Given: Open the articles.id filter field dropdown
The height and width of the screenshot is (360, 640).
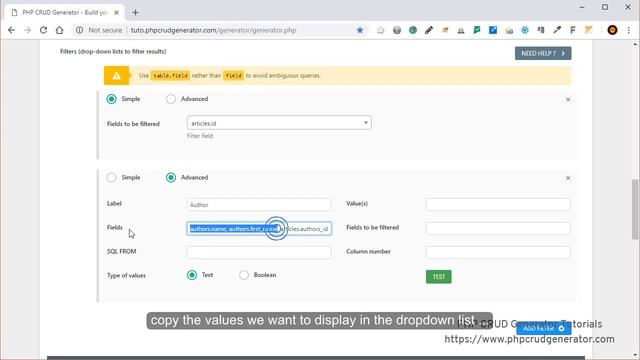Looking at the screenshot, I should 279,123.
